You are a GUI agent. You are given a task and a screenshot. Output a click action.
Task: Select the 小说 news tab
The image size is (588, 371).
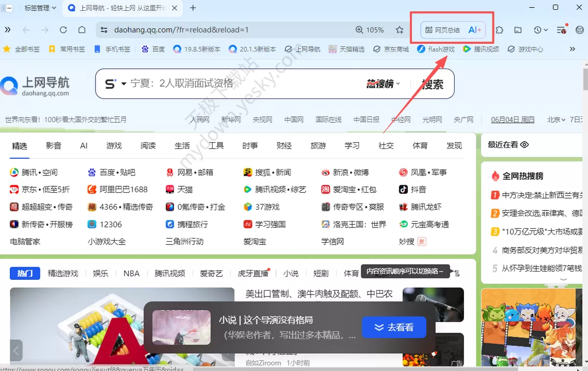pyautogui.click(x=291, y=273)
